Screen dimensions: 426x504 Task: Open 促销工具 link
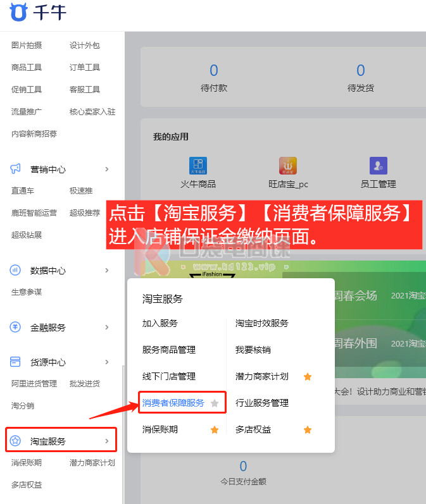27,89
